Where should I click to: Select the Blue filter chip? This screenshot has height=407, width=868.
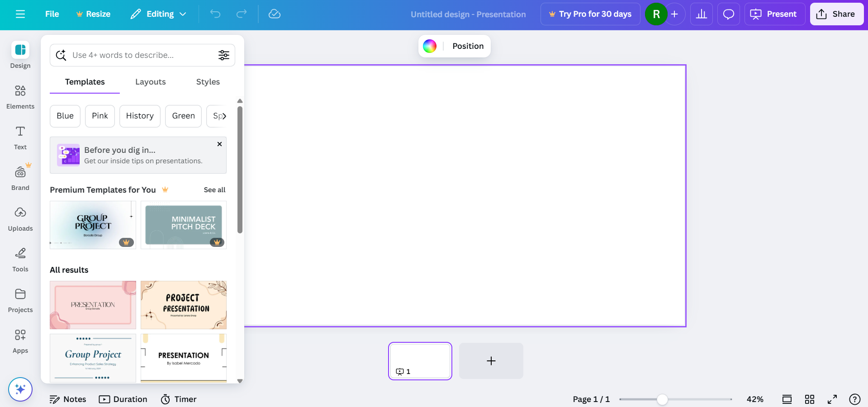(65, 116)
